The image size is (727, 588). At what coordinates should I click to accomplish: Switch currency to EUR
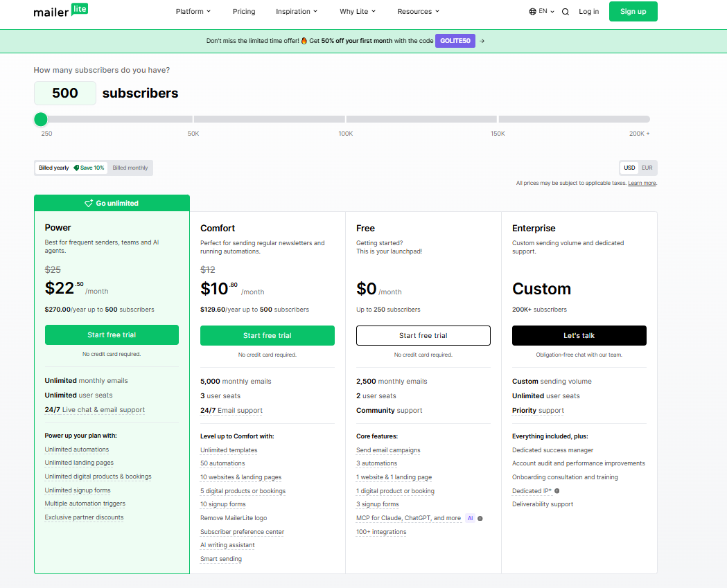[x=647, y=168]
